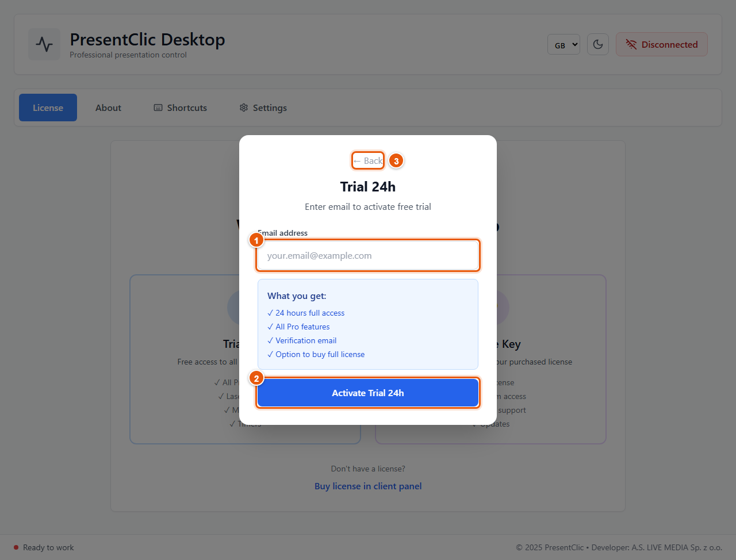736x560 pixels.
Task: Focus the Email address input field
Action: click(368, 255)
